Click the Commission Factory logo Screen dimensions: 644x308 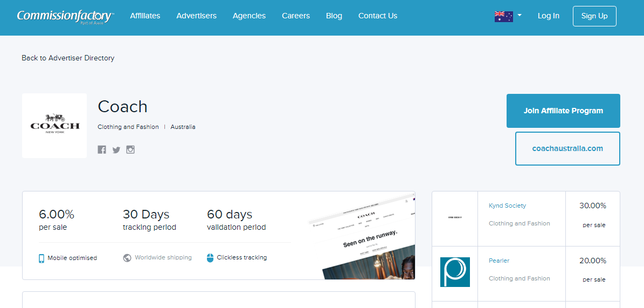[x=65, y=16]
